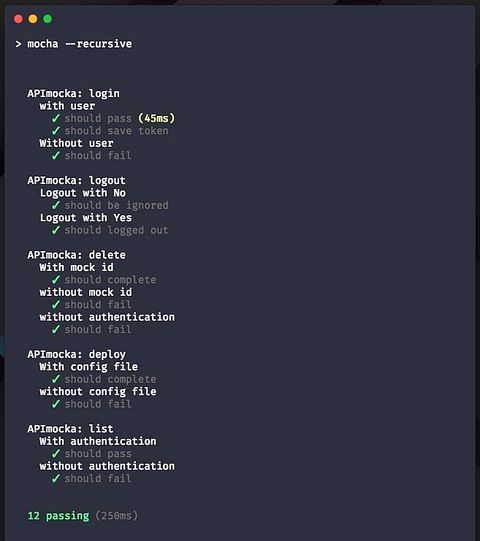Click the green "12 passing" summary text
Viewport: 480px width, 541px height.
pos(58,516)
